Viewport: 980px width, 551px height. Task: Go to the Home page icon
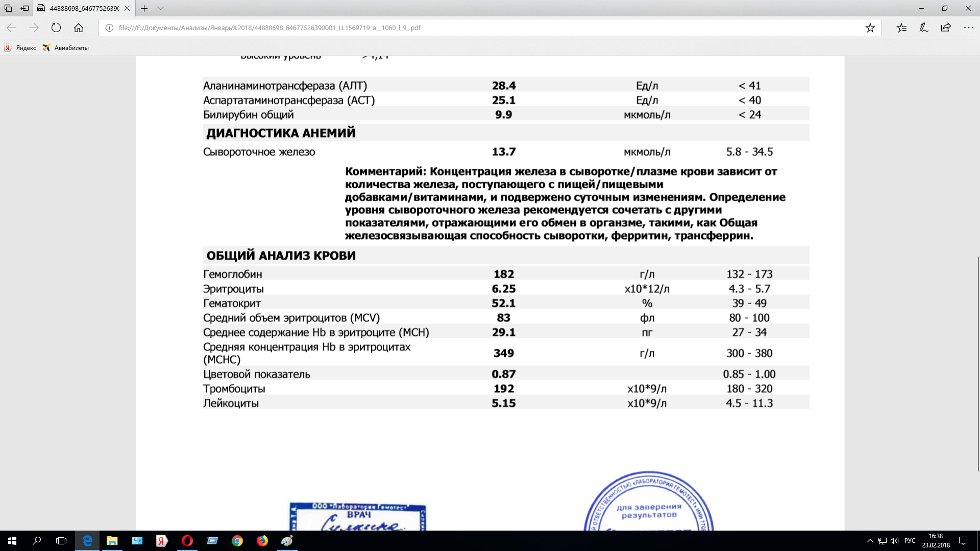tap(78, 28)
